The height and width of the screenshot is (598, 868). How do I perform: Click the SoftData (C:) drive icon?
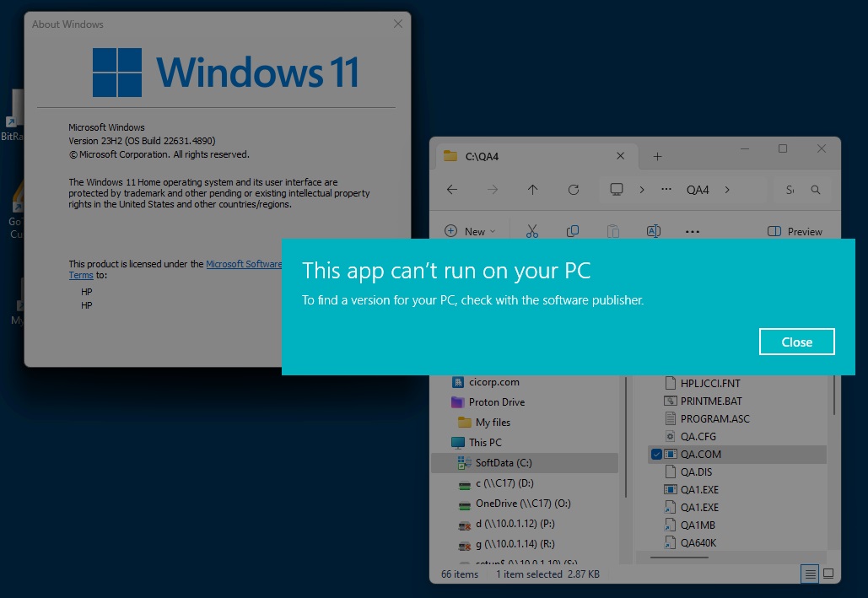(464, 463)
